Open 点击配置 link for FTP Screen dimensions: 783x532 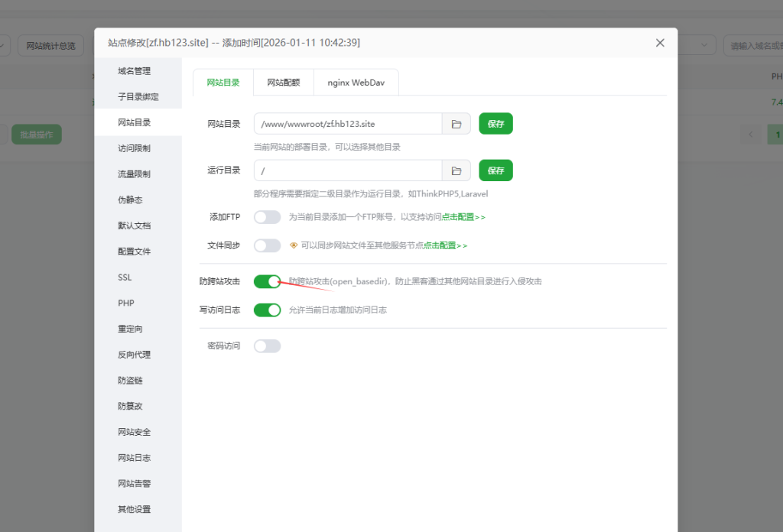tap(463, 217)
